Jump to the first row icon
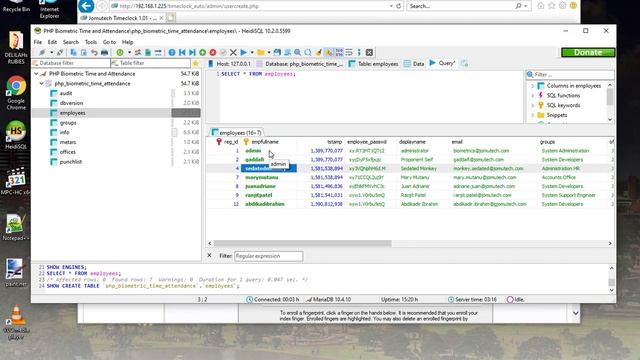 tap(182, 52)
